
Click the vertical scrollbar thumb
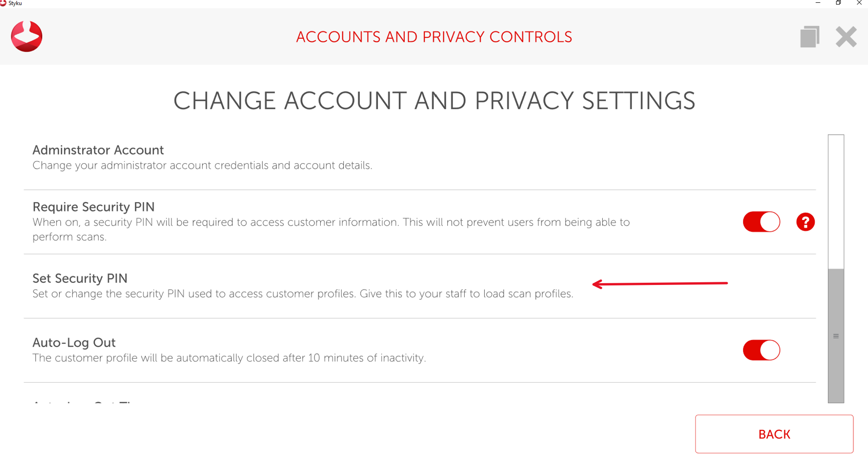(x=836, y=336)
